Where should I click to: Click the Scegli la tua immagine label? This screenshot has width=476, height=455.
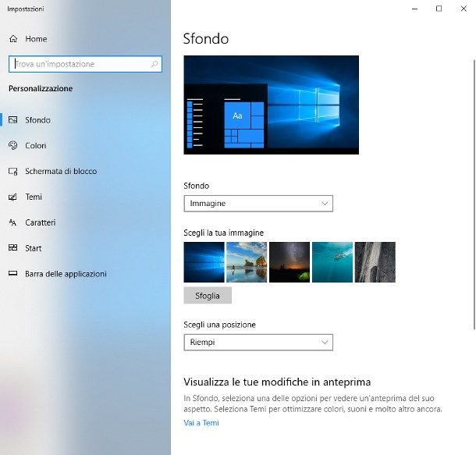(223, 233)
